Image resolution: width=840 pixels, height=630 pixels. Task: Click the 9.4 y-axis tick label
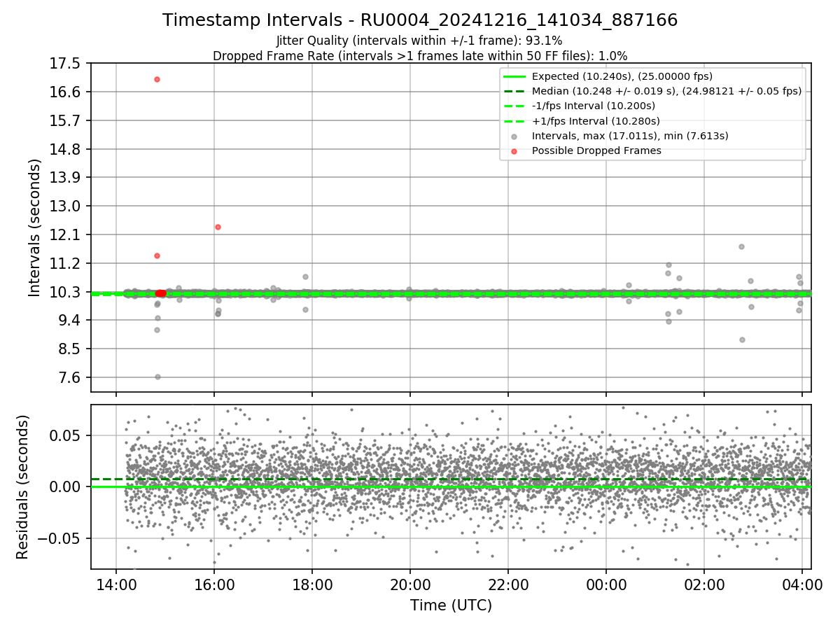tap(70, 321)
